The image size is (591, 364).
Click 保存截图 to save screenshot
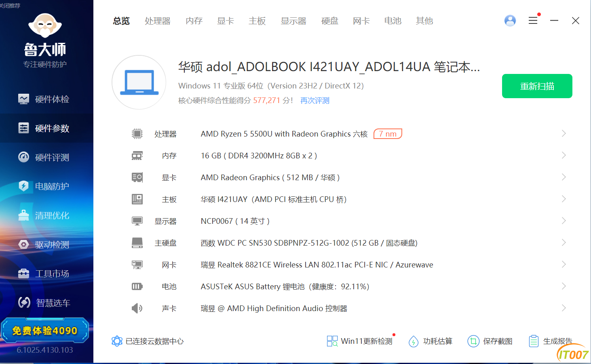click(x=490, y=341)
